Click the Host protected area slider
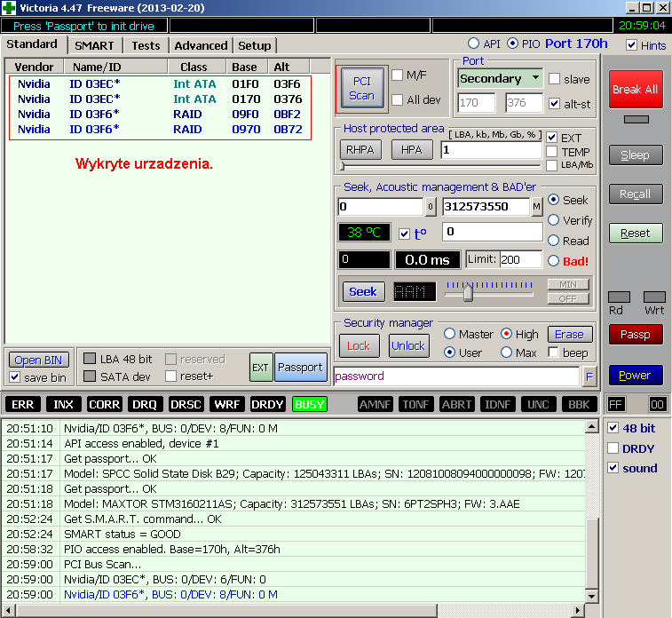The height and width of the screenshot is (618, 672). click(x=440, y=166)
